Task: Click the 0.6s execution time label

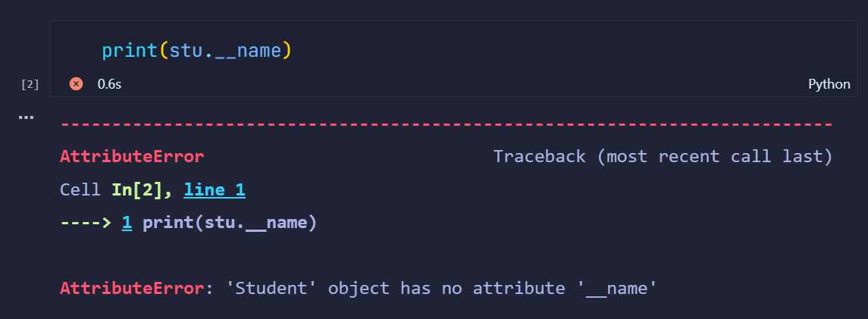Action: click(x=109, y=84)
